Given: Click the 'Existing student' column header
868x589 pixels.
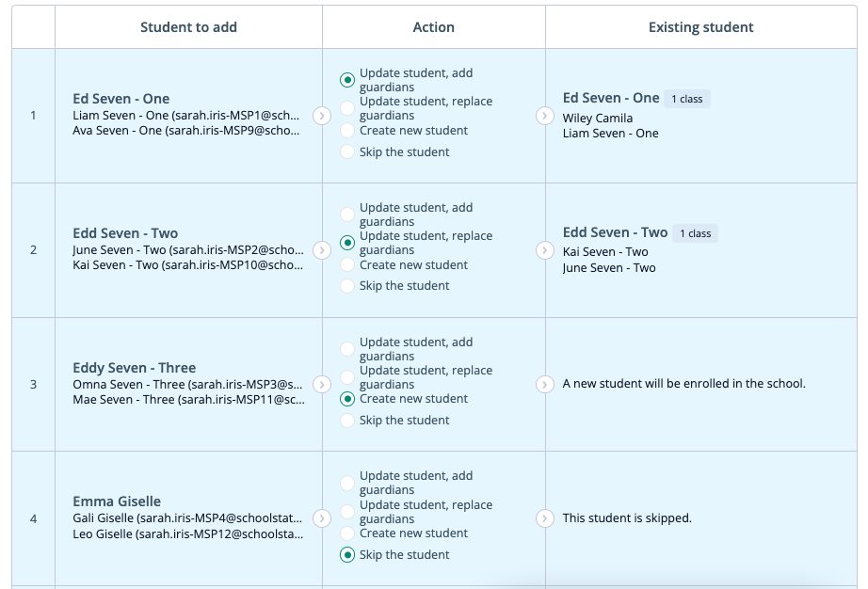Looking at the screenshot, I should tap(700, 27).
